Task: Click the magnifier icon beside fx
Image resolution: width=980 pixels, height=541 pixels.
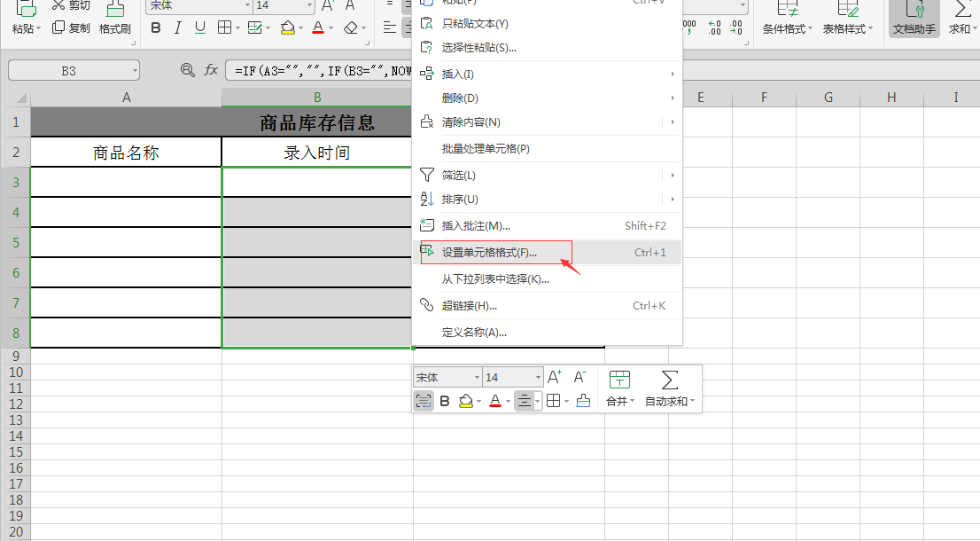Action: coord(188,70)
